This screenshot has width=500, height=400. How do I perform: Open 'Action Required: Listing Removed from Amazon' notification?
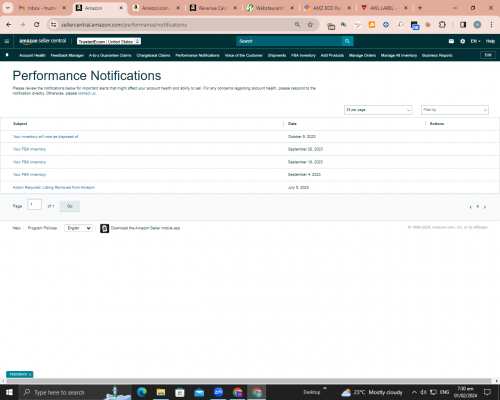(54, 187)
